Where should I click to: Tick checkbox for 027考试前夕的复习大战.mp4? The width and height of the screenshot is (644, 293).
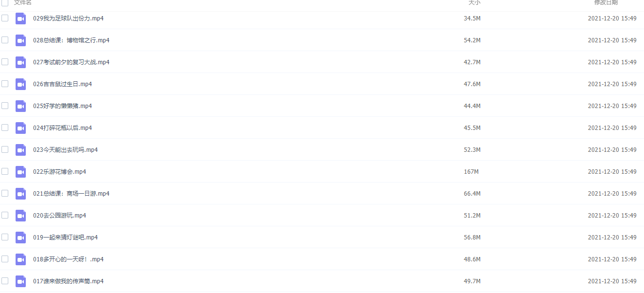[5, 62]
